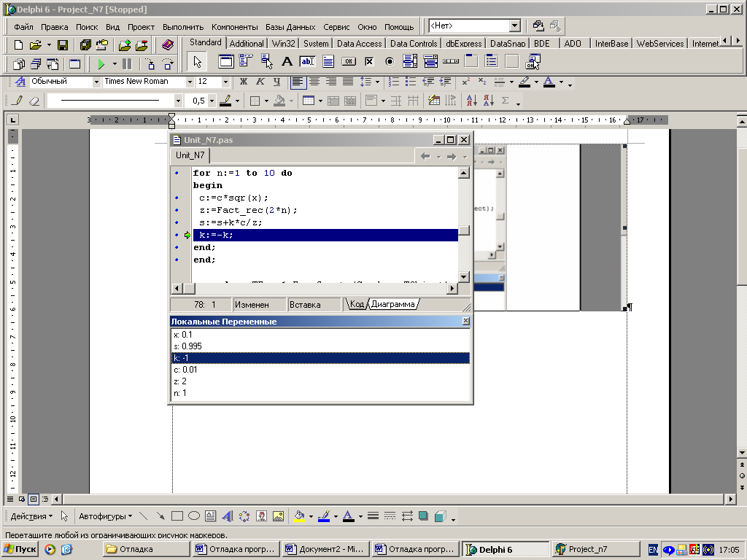Click the Save All icon
Image resolution: width=747 pixels, height=560 pixels.
pyautogui.click(x=85, y=45)
